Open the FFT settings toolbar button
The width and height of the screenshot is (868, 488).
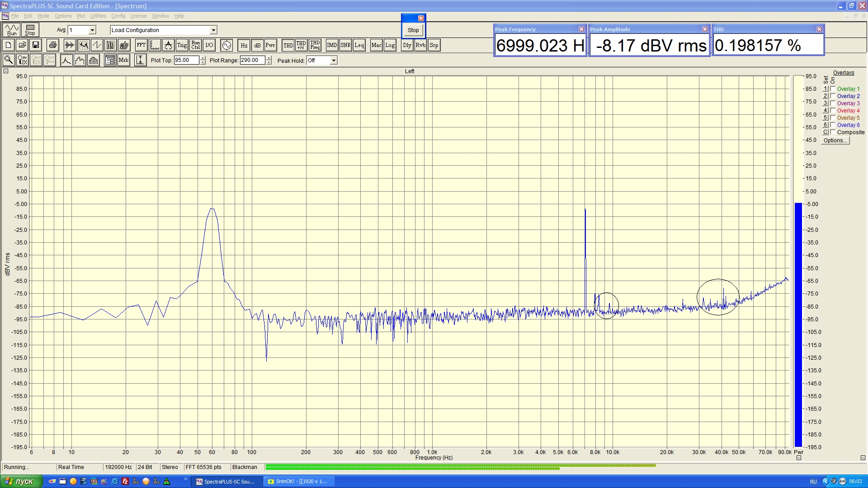[141, 45]
